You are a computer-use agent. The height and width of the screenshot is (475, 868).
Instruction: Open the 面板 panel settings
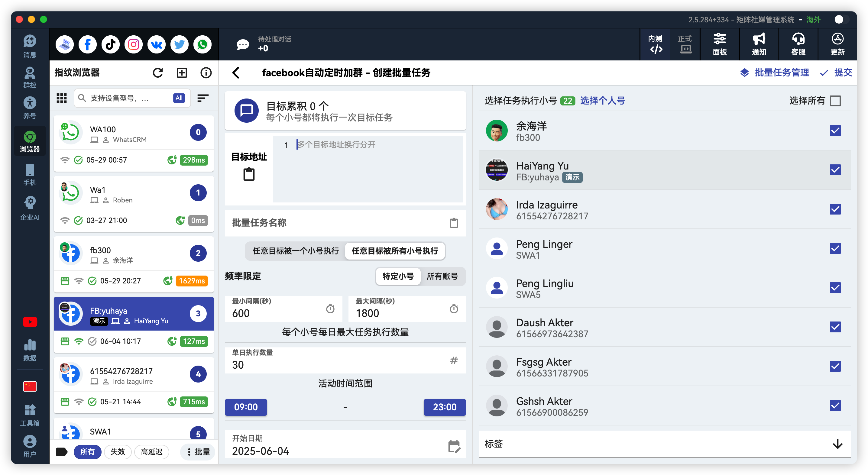720,44
